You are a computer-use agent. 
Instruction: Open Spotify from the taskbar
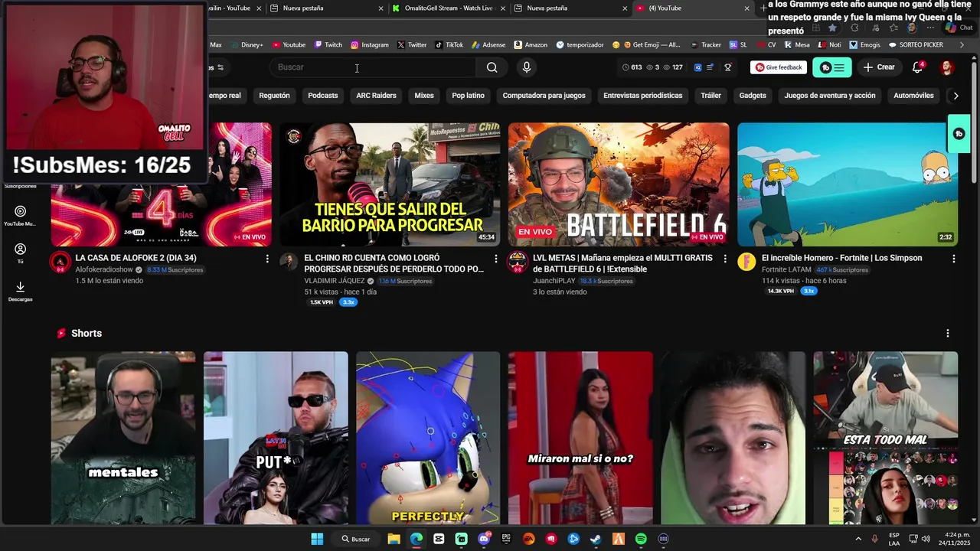[x=641, y=539]
